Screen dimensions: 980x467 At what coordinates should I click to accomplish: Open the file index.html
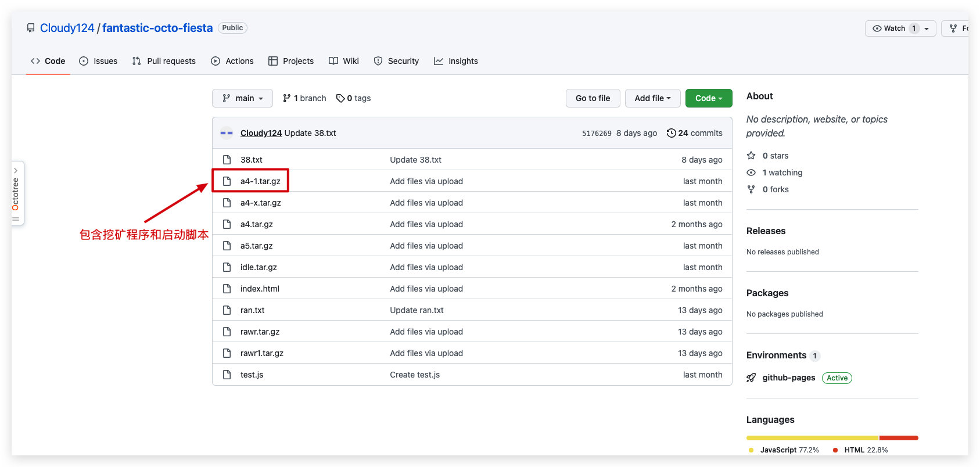point(260,289)
